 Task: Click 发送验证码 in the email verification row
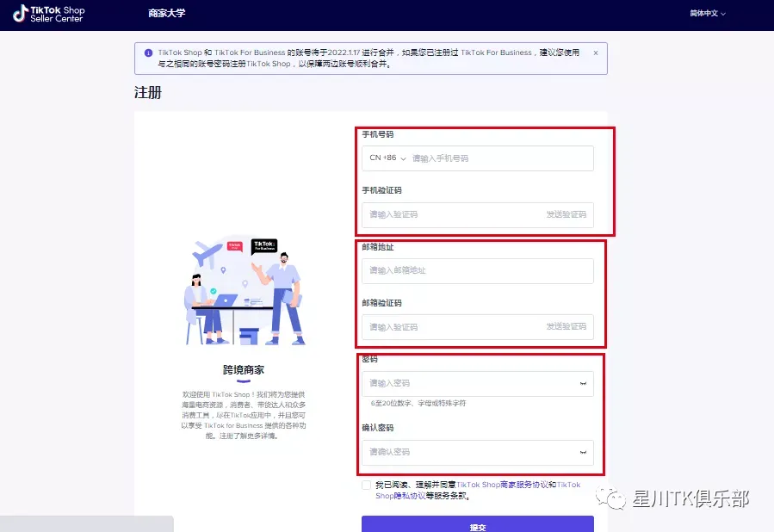[x=567, y=327]
